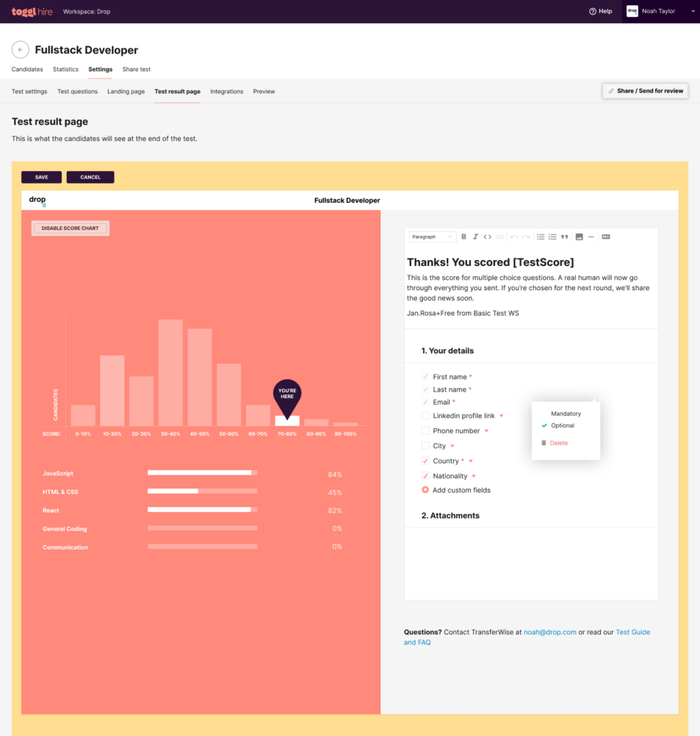This screenshot has height=736, width=700.
Task: Open the Paragraph style dropdown
Action: 432,237
